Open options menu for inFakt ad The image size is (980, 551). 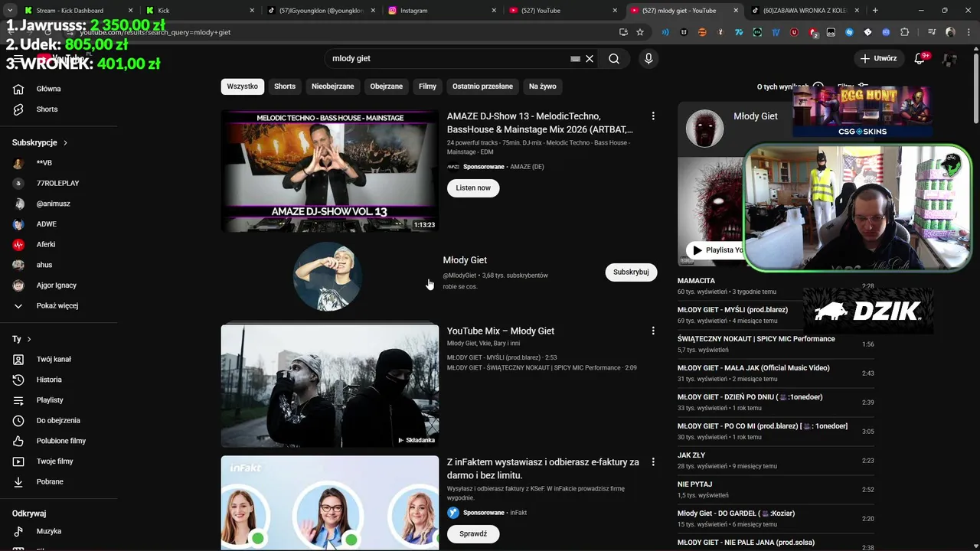click(653, 462)
